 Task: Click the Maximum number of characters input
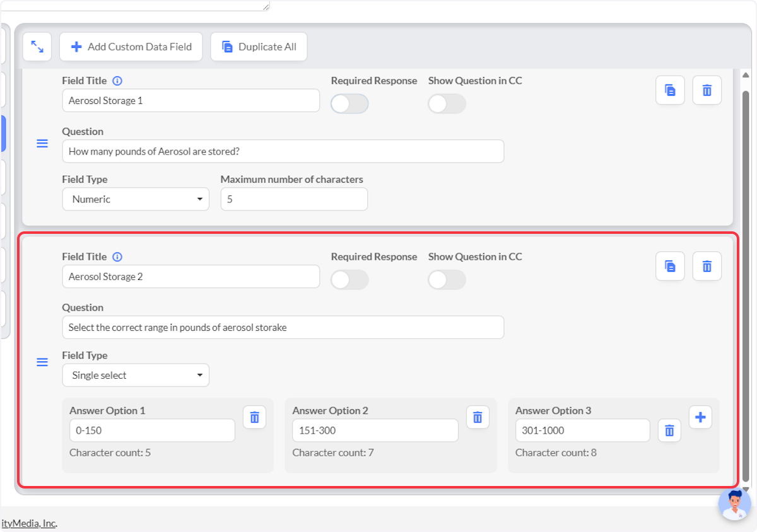tap(294, 199)
